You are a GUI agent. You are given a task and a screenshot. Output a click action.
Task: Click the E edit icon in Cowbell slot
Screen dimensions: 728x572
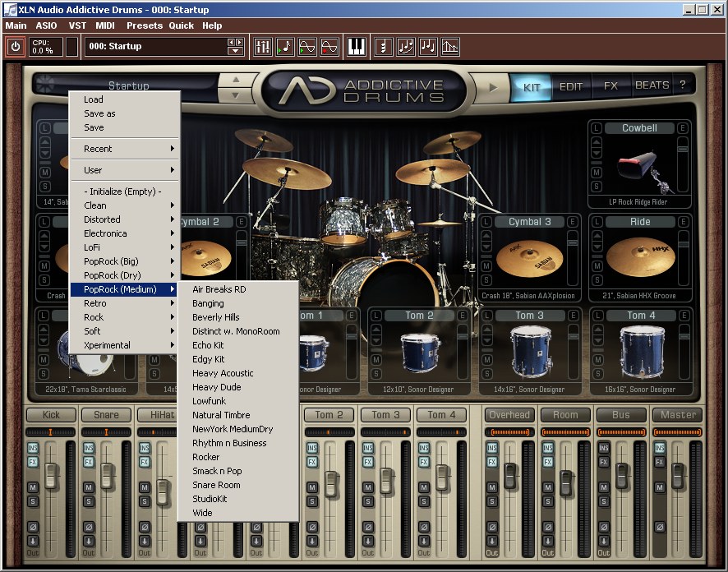point(683,128)
